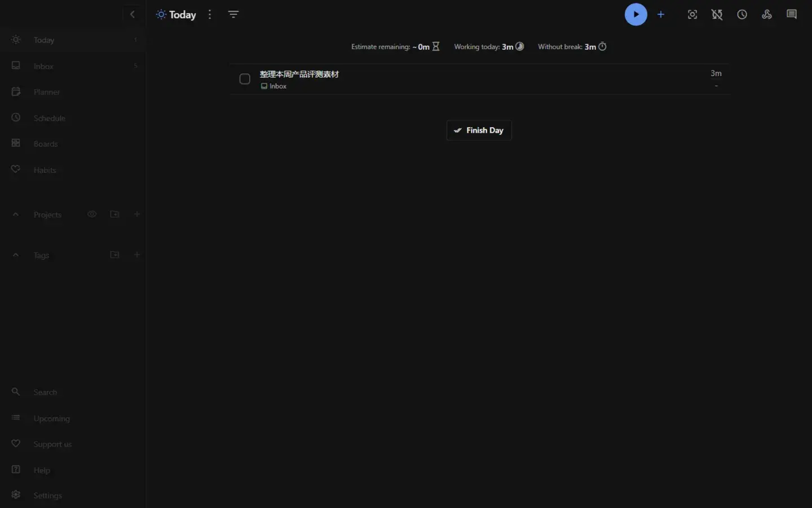The width and height of the screenshot is (812, 508).
Task: Add a new task with the blue plus icon
Action: [661, 15]
